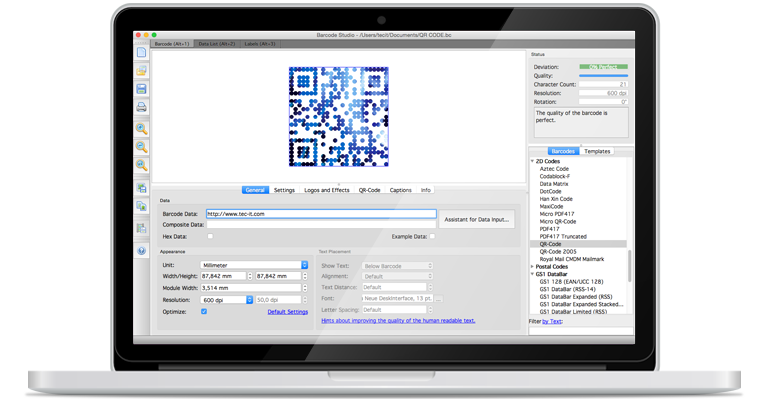
Task: Click the Default Settings link
Action: [x=287, y=312]
